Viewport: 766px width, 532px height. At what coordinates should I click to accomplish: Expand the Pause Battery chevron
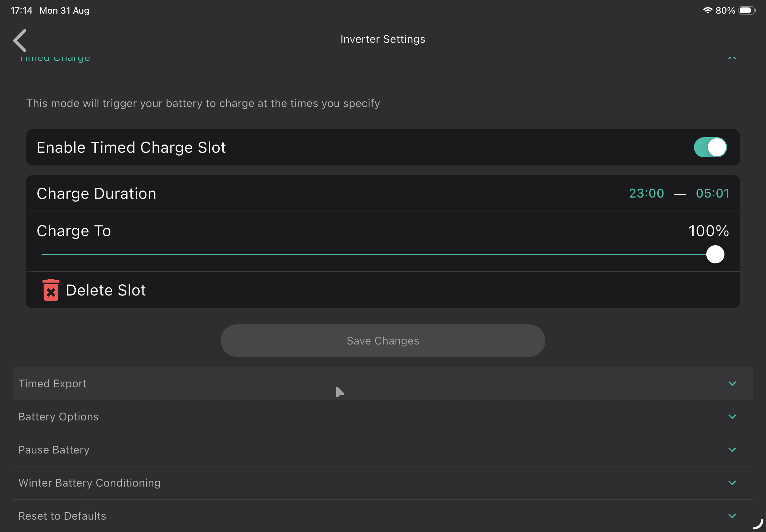[x=732, y=450]
